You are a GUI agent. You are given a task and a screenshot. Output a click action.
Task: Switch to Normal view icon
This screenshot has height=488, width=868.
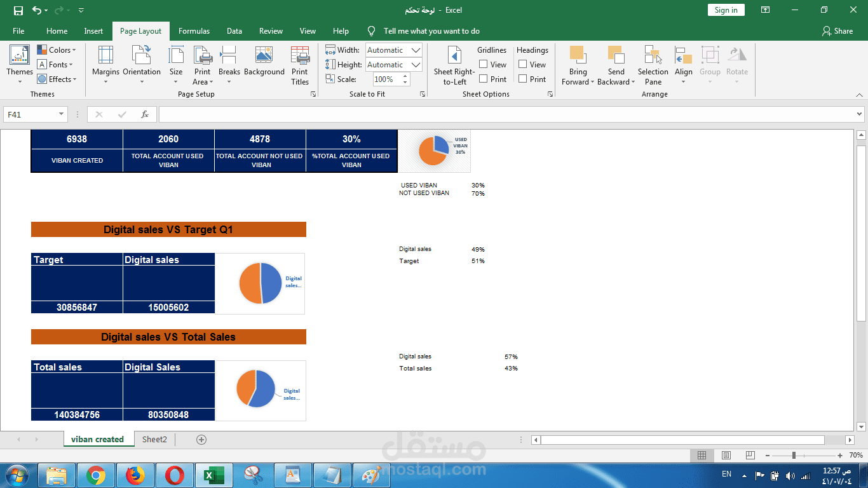[x=702, y=455]
